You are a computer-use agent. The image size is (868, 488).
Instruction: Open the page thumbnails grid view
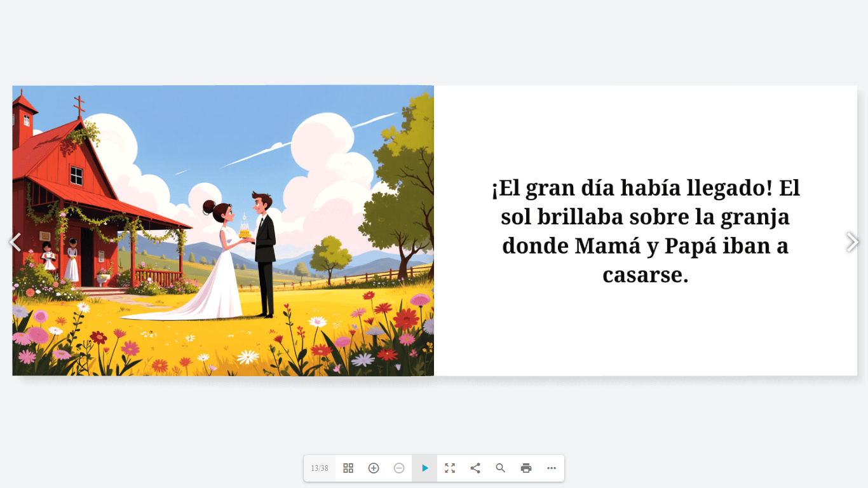[x=348, y=468]
